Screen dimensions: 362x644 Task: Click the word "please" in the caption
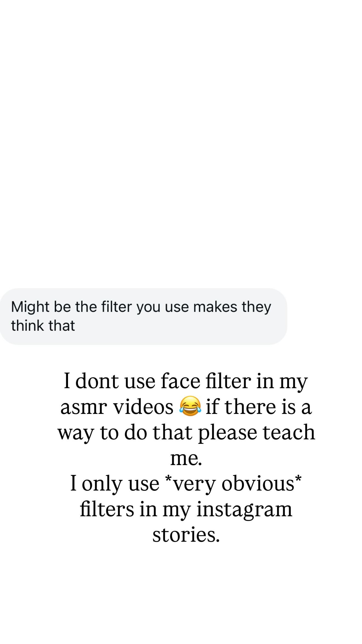[x=227, y=432]
